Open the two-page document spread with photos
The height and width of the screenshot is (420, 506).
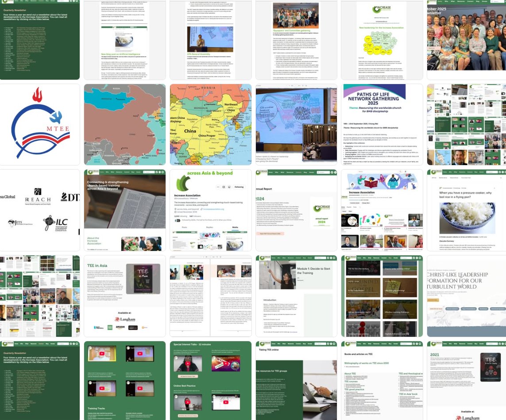tap(211, 296)
